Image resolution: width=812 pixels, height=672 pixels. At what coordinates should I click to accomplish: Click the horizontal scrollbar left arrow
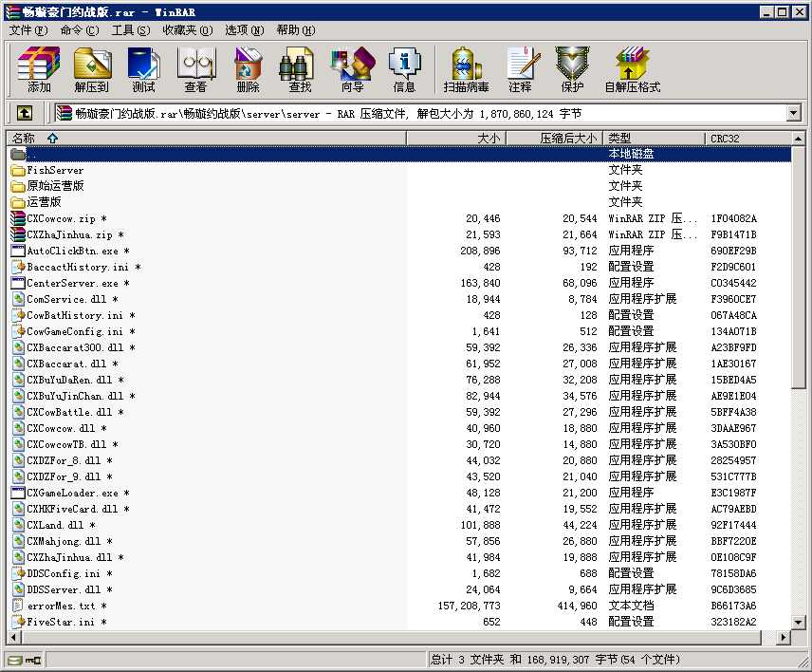pyautogui.click(x=13, y=637)
